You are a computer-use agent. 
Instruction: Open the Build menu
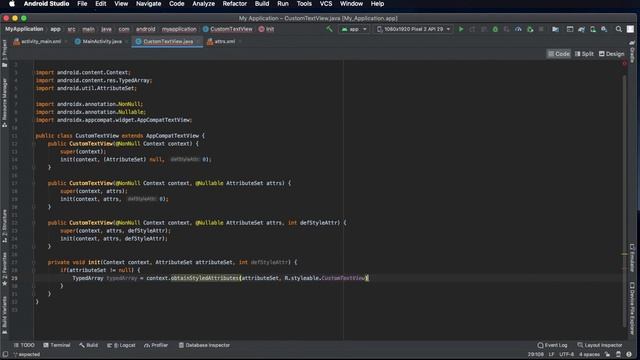(262, 4)
